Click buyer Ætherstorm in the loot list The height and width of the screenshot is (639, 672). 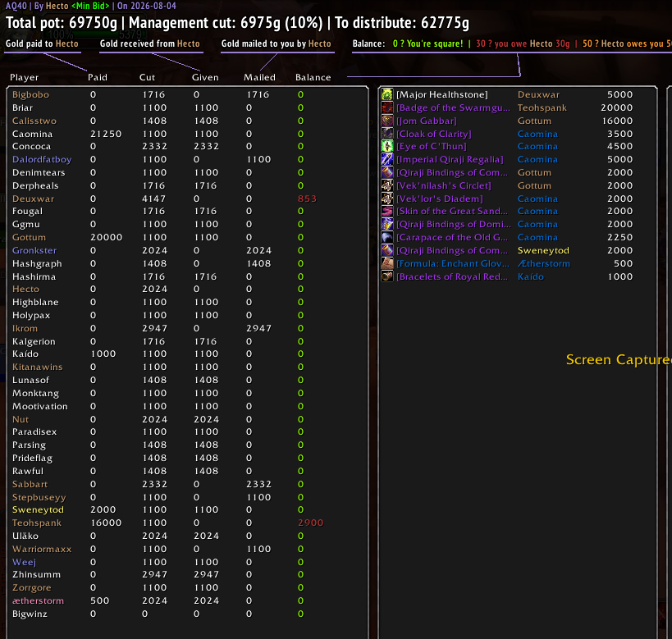coord(543,263)
